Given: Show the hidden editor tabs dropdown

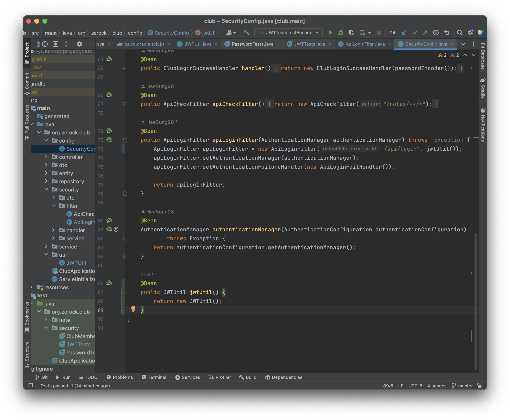Looking at the screenshot, I should 463,44.
